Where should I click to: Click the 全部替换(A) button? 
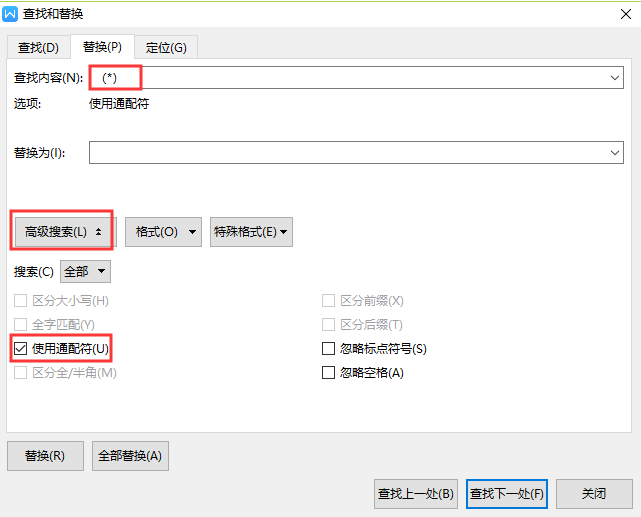[x=130, y=456]
